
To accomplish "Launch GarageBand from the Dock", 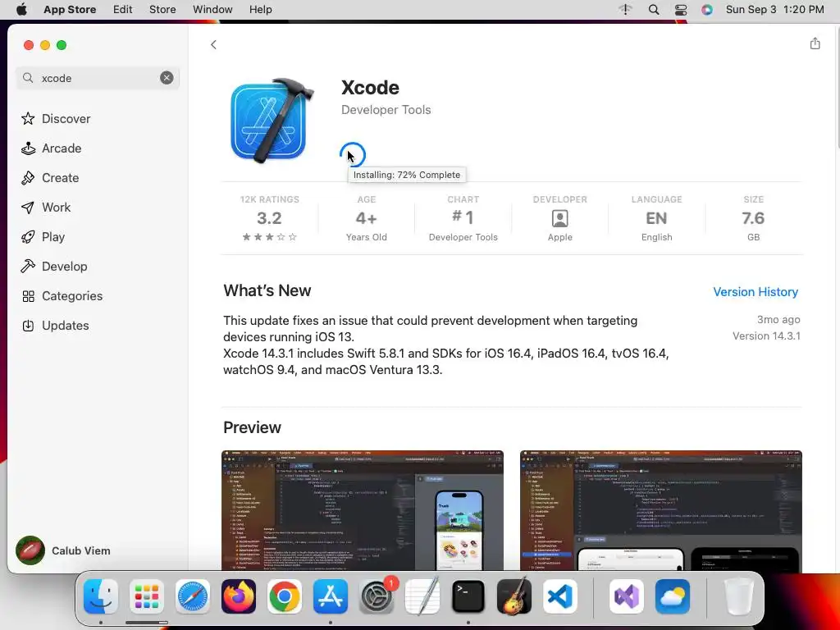I will tap(514, 596).
